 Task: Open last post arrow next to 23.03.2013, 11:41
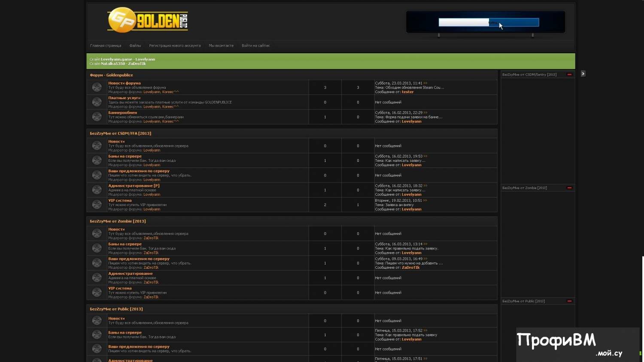[x=425, y=83]
